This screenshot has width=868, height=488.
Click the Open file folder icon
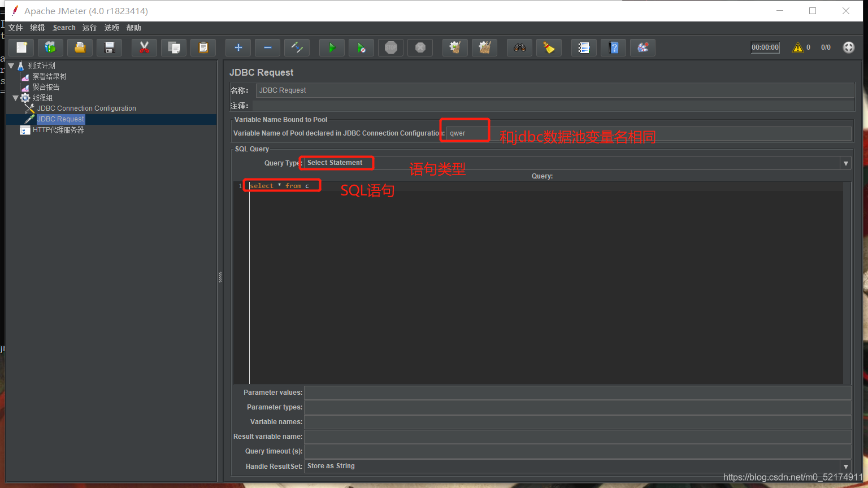click(x=80, y=47)
